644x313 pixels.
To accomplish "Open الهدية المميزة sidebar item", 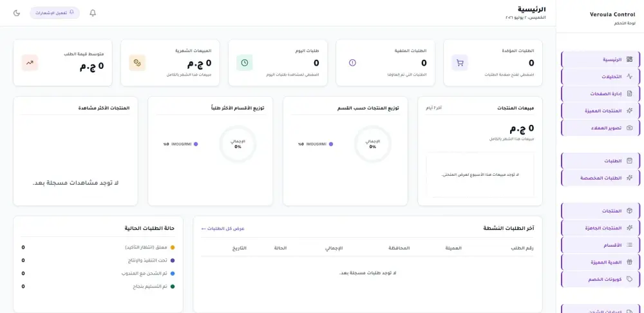I will click(600, 262).
